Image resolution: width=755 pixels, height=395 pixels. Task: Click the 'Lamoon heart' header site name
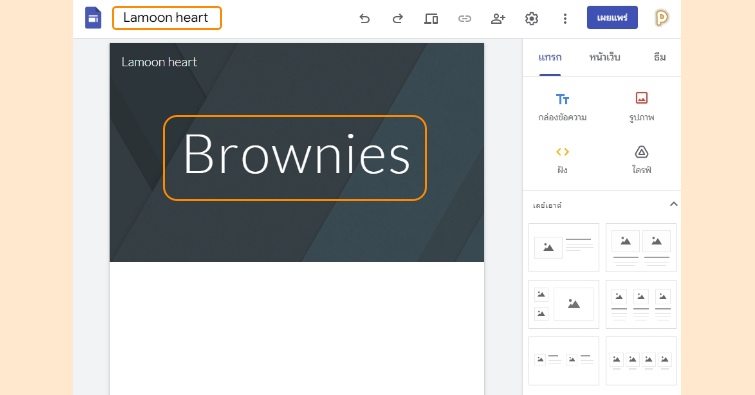[x=159, y=62]
